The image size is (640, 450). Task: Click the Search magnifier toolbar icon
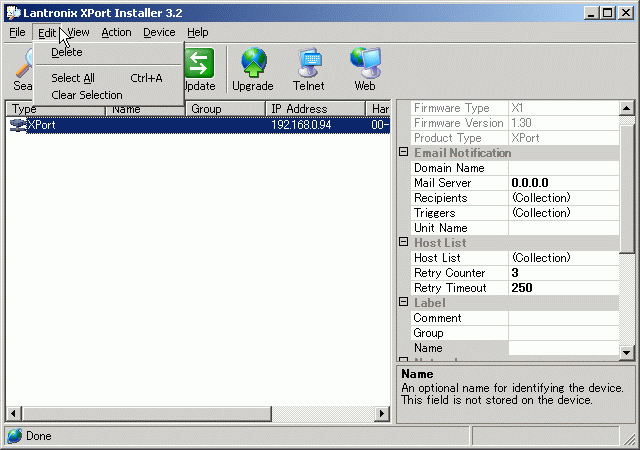click(x=24, y=63)
